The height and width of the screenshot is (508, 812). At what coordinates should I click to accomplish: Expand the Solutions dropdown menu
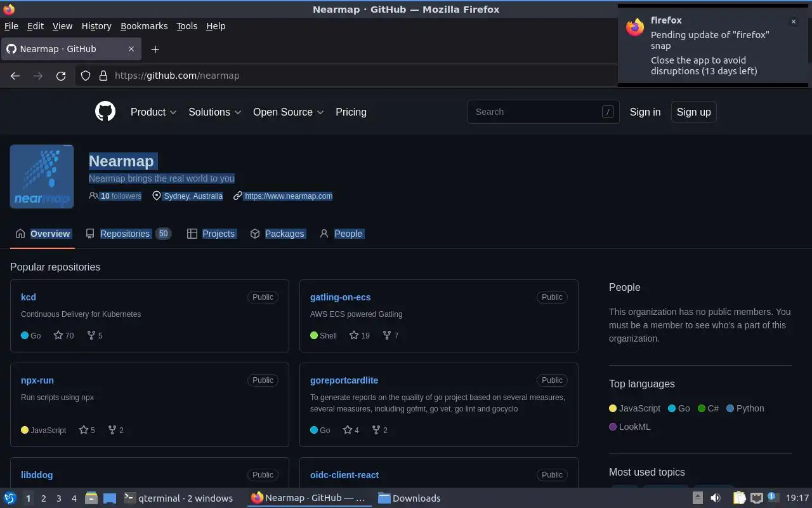pos(214,112)
